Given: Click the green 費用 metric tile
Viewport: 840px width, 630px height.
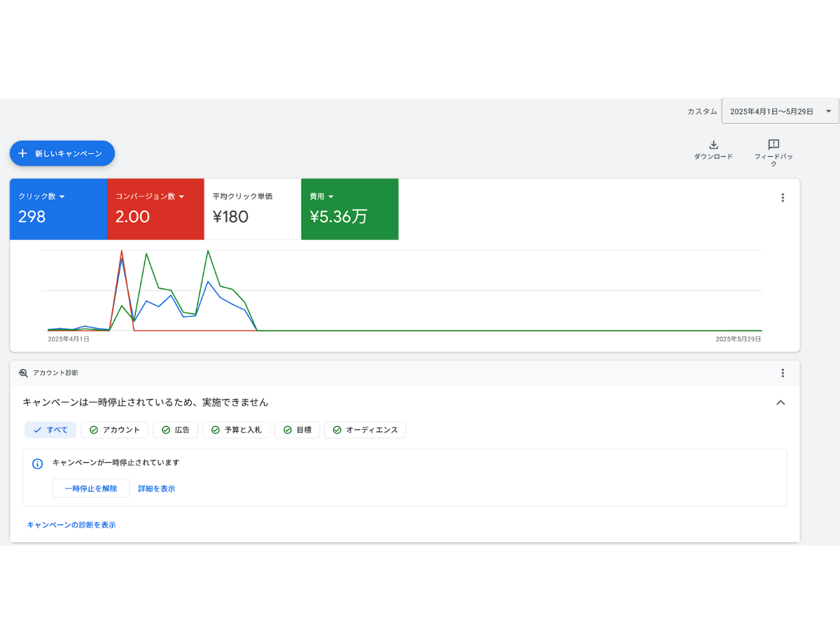Looking at the screenshot, I should click(x=349, y=209).
